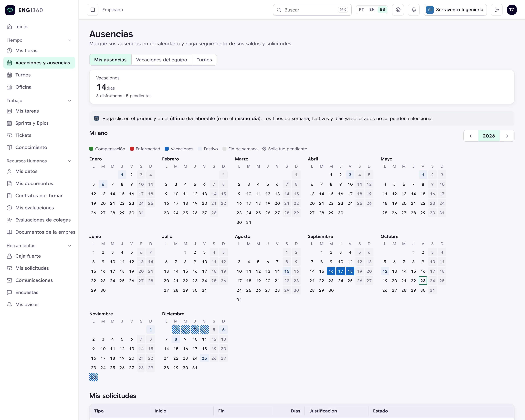This screenshot has width=525, height=420.
Task: Switch language to PT
Action: pyautogui.click(x=361, y=10)
